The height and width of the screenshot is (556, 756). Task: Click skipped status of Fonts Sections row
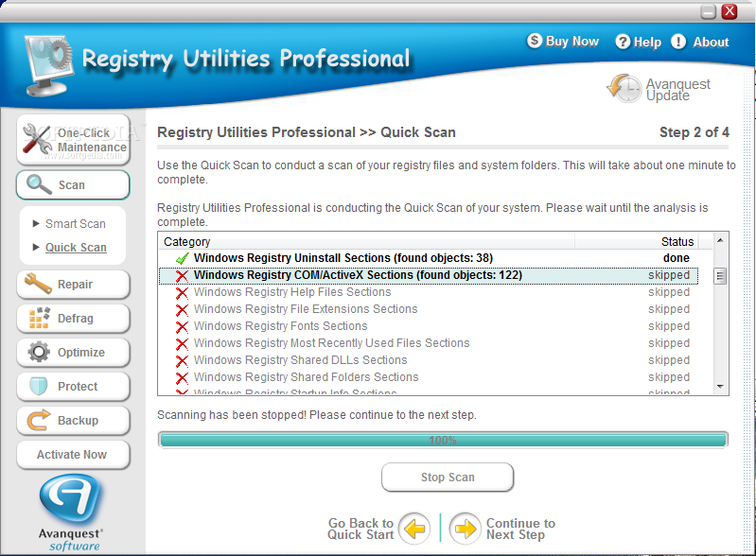669,326
